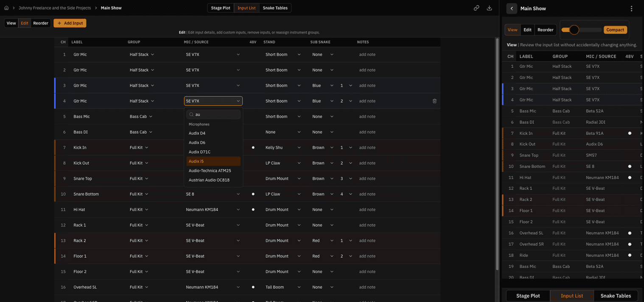Pick Austrian Audio OC818 from the list

click(x=213, y=180)
